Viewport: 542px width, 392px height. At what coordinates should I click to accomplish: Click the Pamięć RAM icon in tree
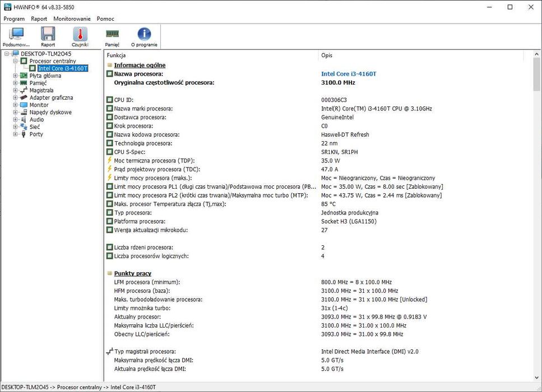coord(24,83)
